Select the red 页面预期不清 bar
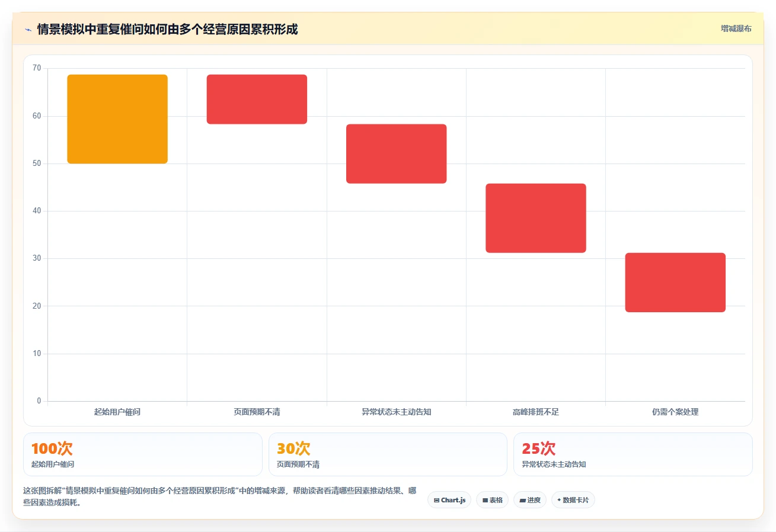The height and width of the screenshot is (532, 776). 257,100
